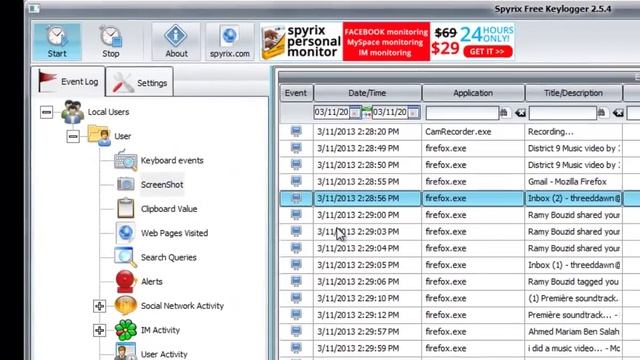Open ScreenShot tree item label
Screen dimensions: 640x360
[x=162, y=184]
